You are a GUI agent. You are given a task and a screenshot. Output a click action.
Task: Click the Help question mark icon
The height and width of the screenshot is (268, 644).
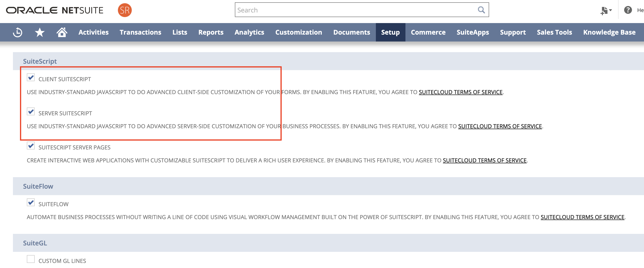[628, 10]
